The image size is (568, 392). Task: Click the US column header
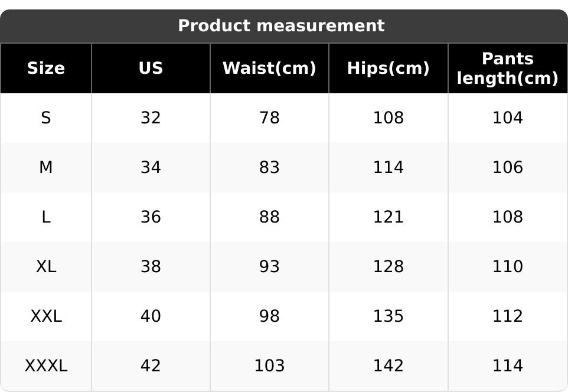coord(151,68)
